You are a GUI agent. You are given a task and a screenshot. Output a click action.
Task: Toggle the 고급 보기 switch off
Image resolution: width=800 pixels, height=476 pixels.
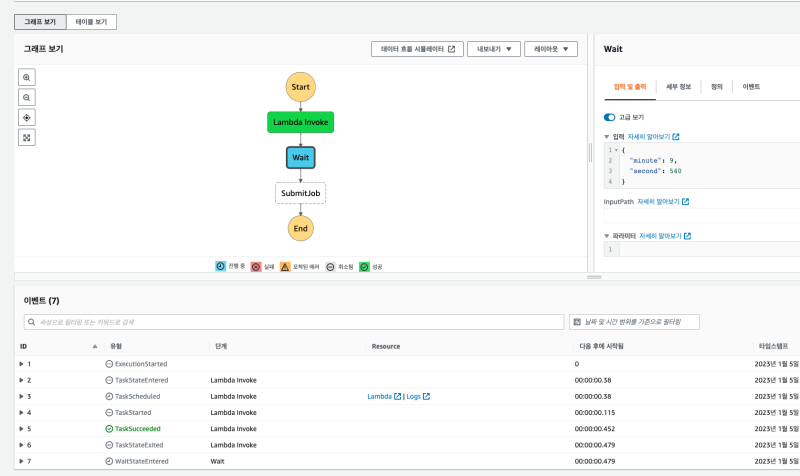coord(609,117)
